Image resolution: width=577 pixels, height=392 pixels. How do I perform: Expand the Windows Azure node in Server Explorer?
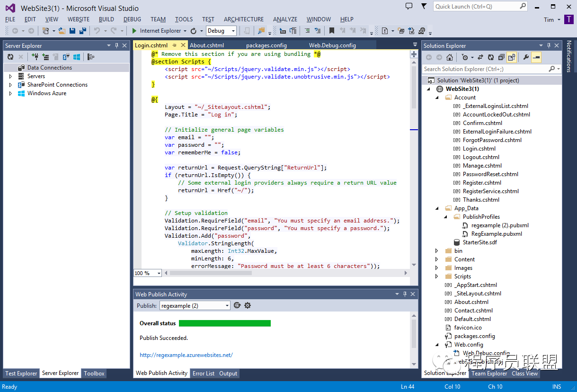click(x=11, y=93)
